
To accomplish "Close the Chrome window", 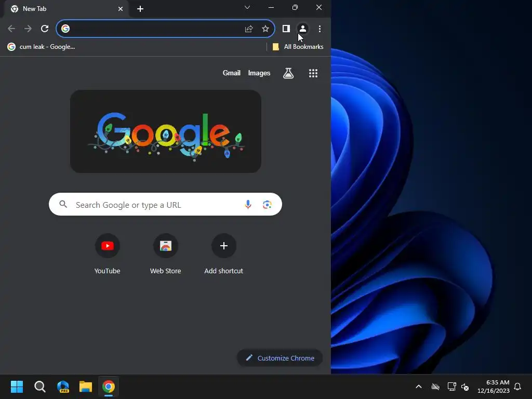I will click(x=319, y=7).
